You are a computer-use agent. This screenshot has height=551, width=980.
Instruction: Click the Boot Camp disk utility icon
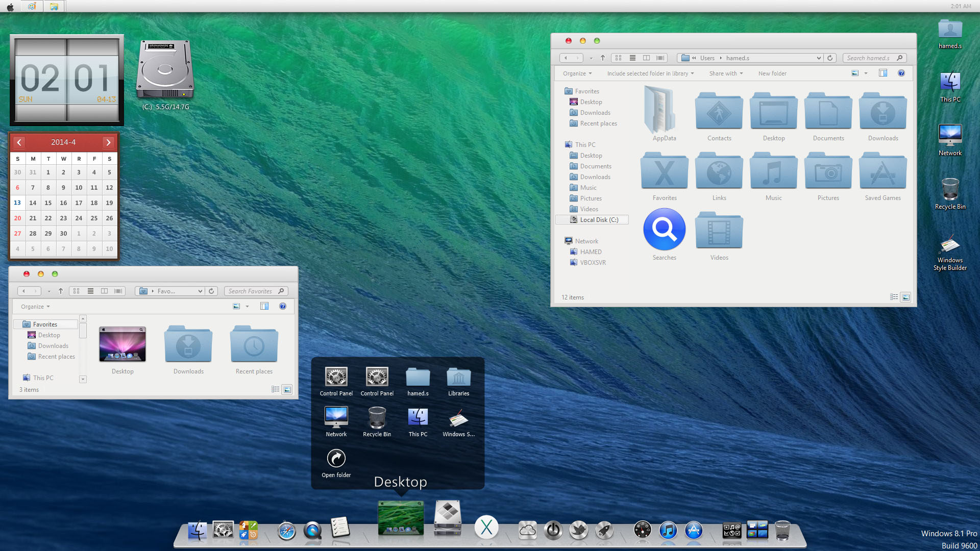pos(447,518)
